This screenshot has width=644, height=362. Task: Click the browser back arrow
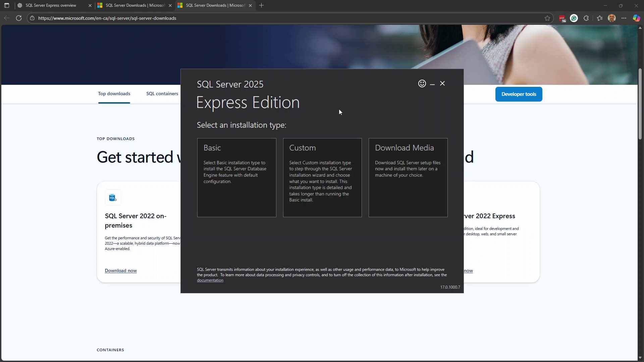(x=7, y=18)
